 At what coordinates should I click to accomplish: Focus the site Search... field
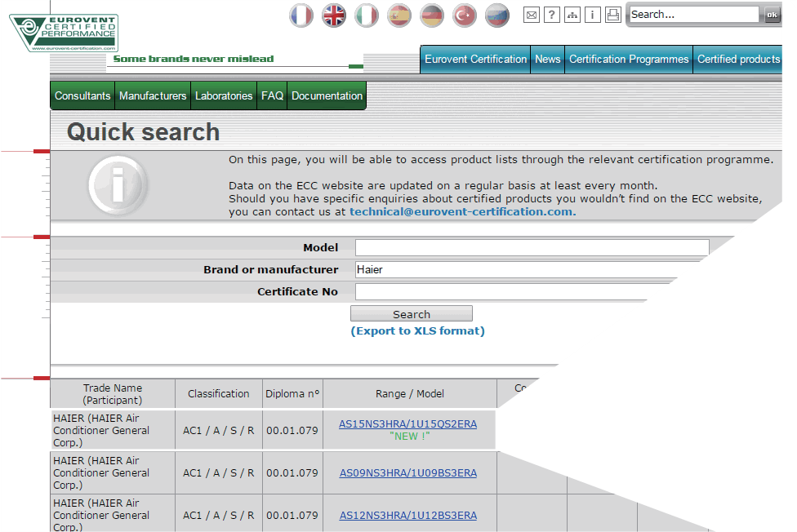[694, 15]
